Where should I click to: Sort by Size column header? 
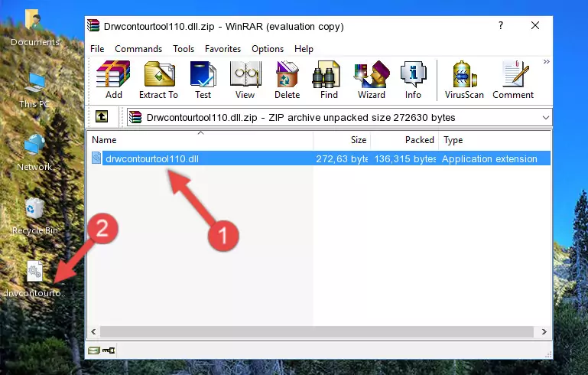342,139
